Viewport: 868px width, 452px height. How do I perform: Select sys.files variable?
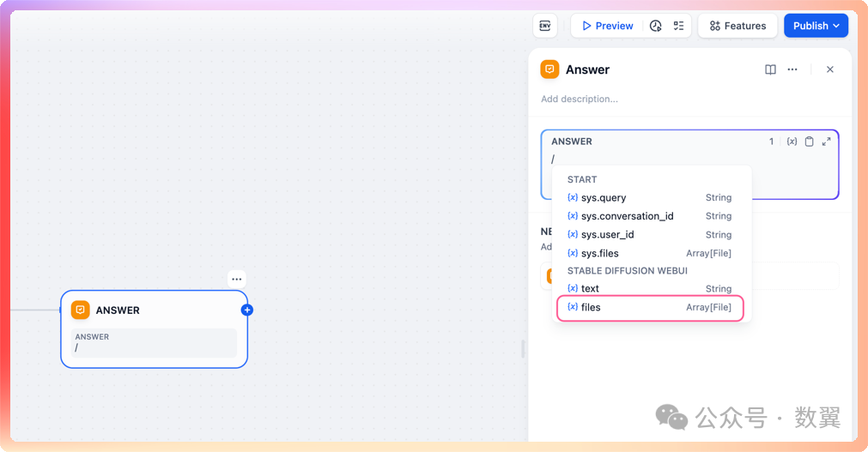(650, 253)
